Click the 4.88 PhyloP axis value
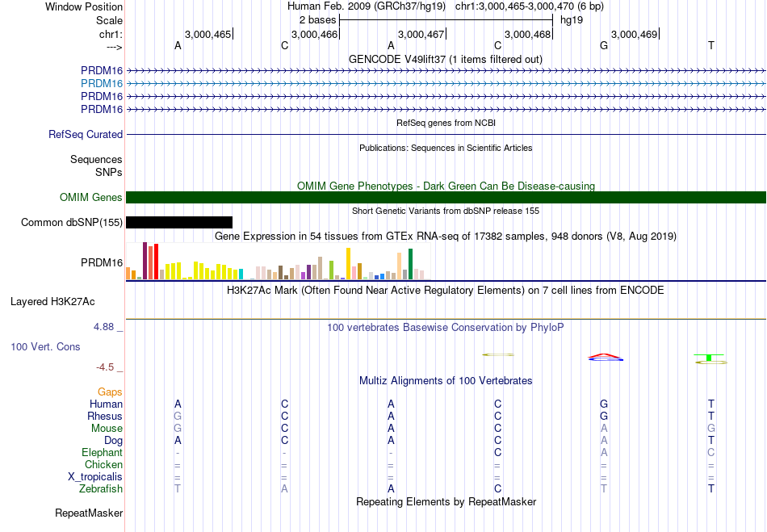The width and height of the screenshot is (767, 532). point(103,327)
